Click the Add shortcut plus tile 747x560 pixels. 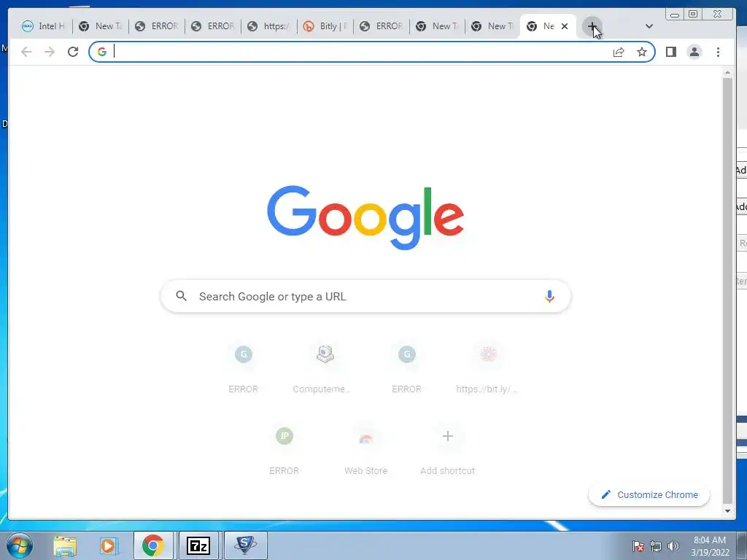point(447,450)
